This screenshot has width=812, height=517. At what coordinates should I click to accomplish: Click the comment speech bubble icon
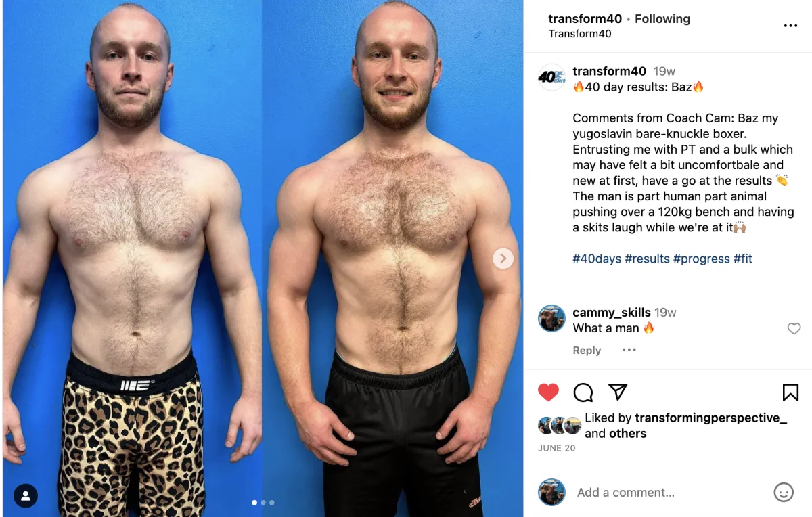[583, 392]
